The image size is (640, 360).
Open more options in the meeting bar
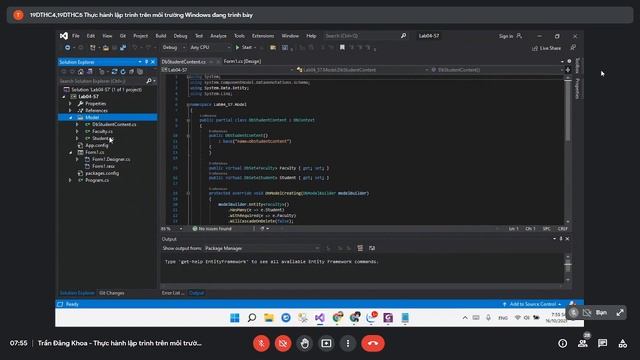(348, 343)
